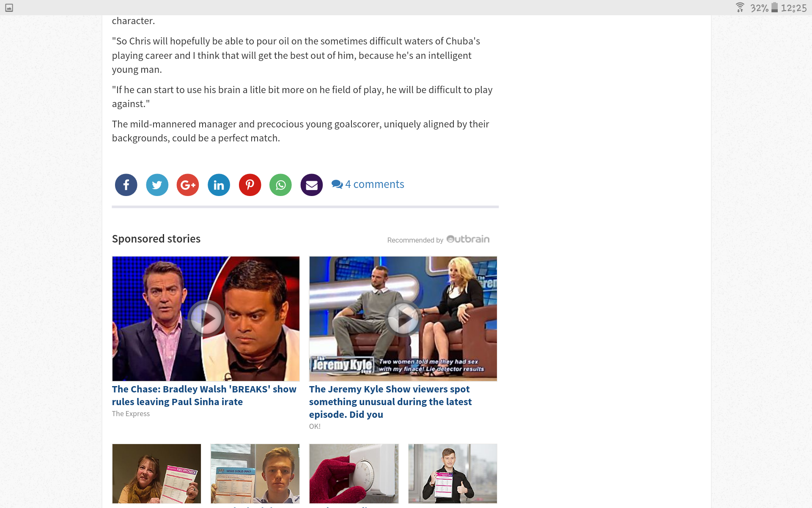
Task: Click the Sponsored stories heading
Action: (x=156, y=239)
